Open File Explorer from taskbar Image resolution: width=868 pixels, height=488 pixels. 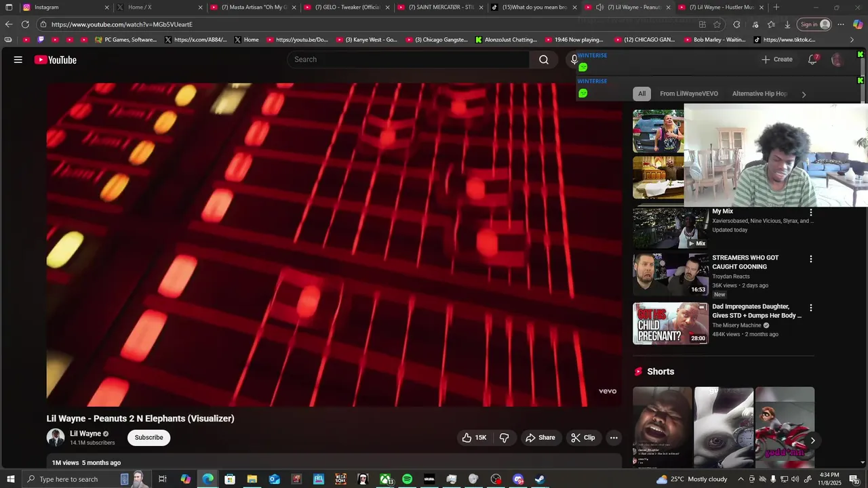point(252,479)
